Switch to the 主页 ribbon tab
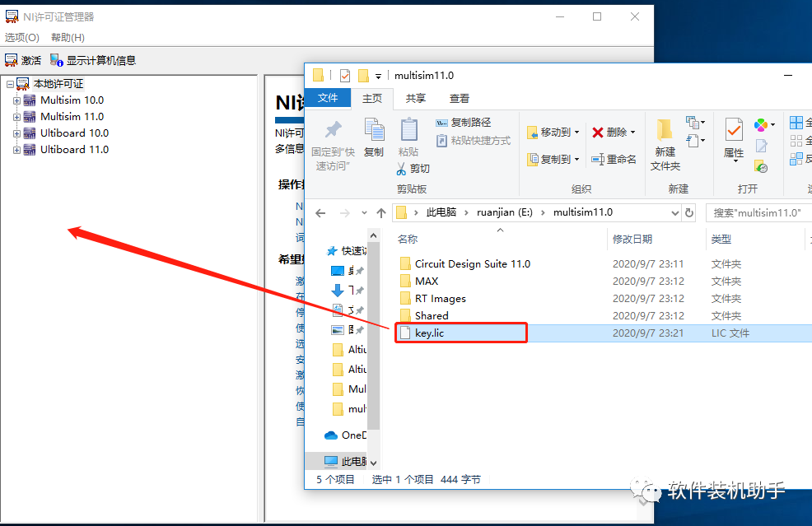This screenshot has height=526, width=812. click(371, 98)
